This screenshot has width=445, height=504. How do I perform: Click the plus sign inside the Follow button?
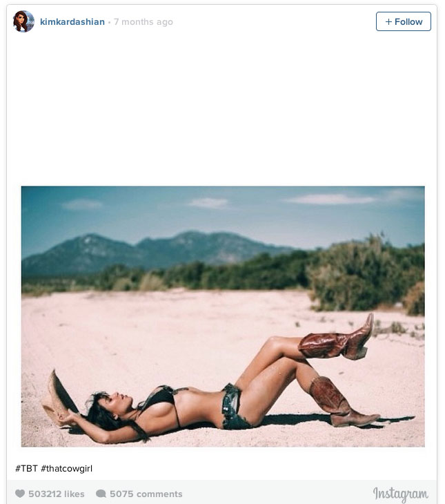click(x=388, y=21)
